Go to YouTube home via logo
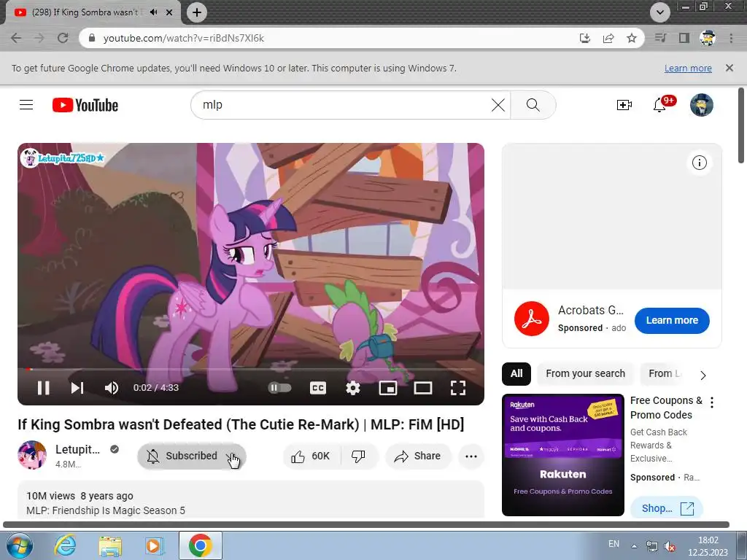Image resolution: width=747 pixels, height=560 pixels. 85,105
